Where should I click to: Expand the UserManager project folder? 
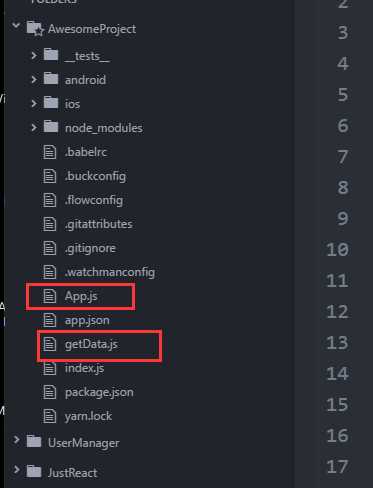pos(16,440)
